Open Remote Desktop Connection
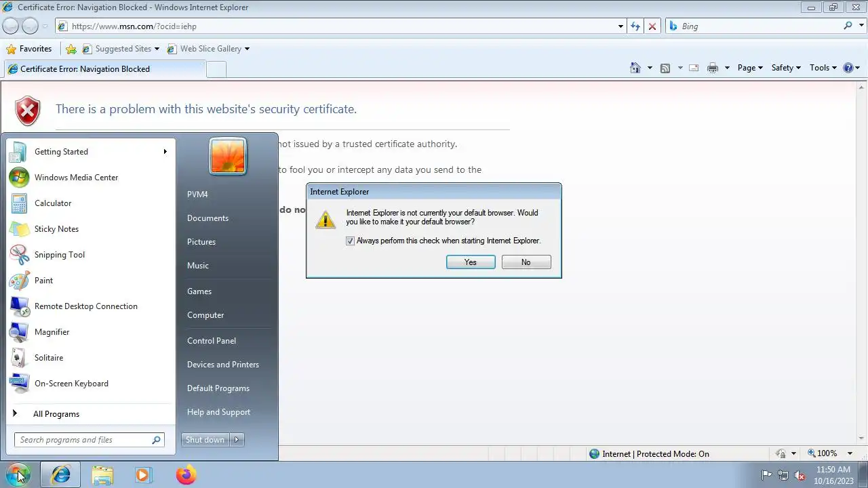The height and width of the screenshot is (488, 868). (x=90, y=306)
